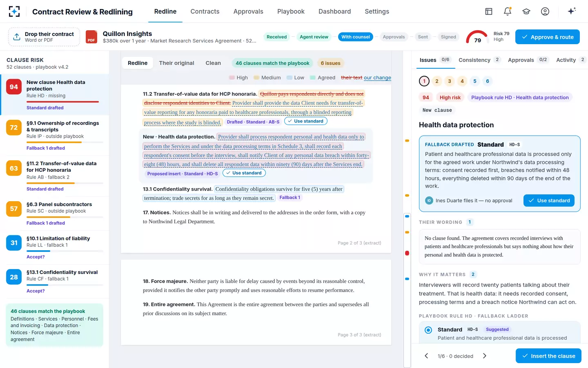The width and height of the screenshot is (588, 368).
Task: Select issue number 2 circle
Action: coord(437,81)
